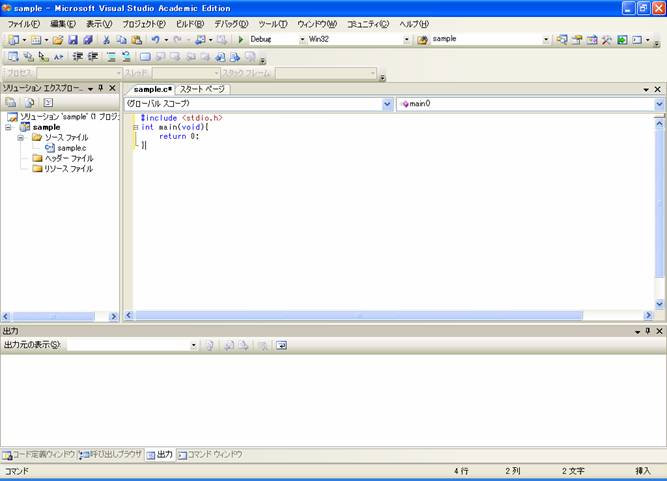Switch to the スタート ページ tab

point(202,89)
